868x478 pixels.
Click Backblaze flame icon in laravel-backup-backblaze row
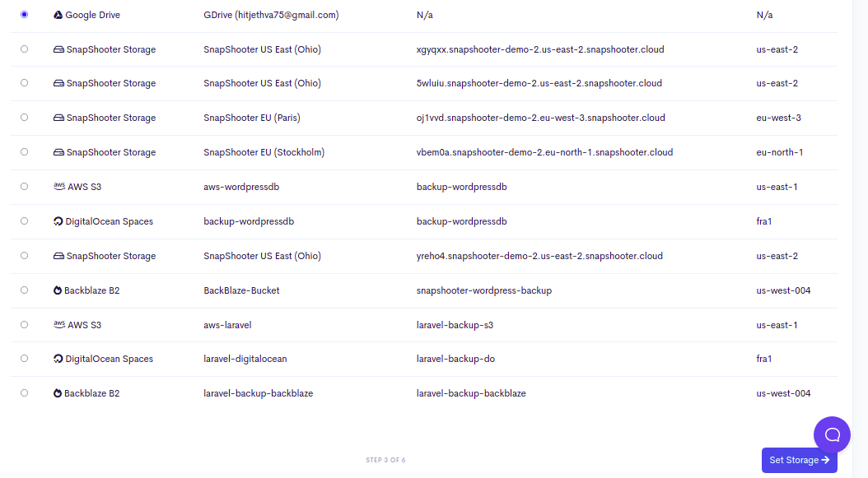click(58, 392)
